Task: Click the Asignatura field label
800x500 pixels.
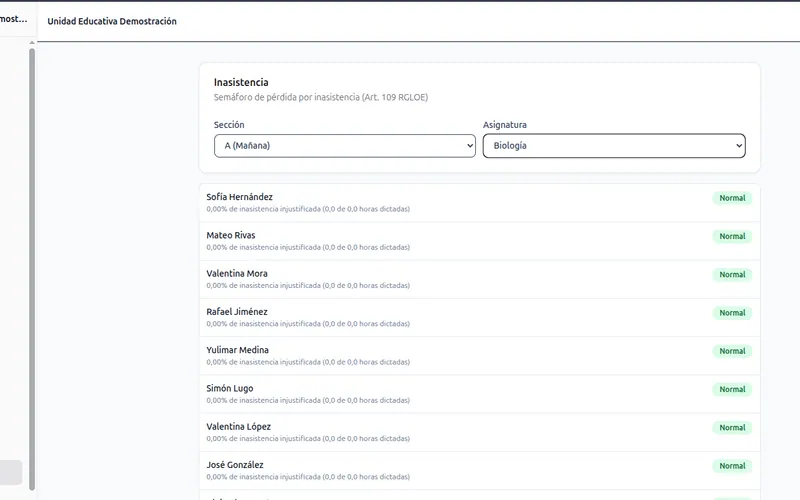Action: point(505,124)
